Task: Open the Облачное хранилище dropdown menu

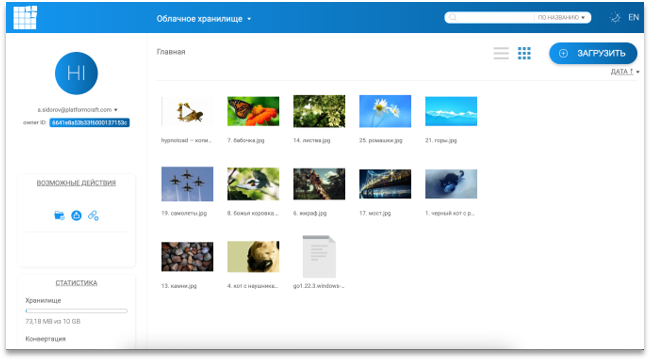Action: click(x=204, y=19)
